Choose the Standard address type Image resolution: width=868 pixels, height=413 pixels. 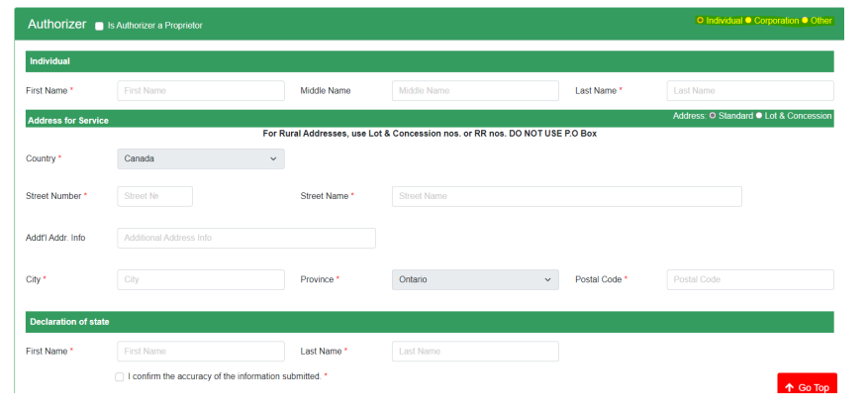pos(713,116)
